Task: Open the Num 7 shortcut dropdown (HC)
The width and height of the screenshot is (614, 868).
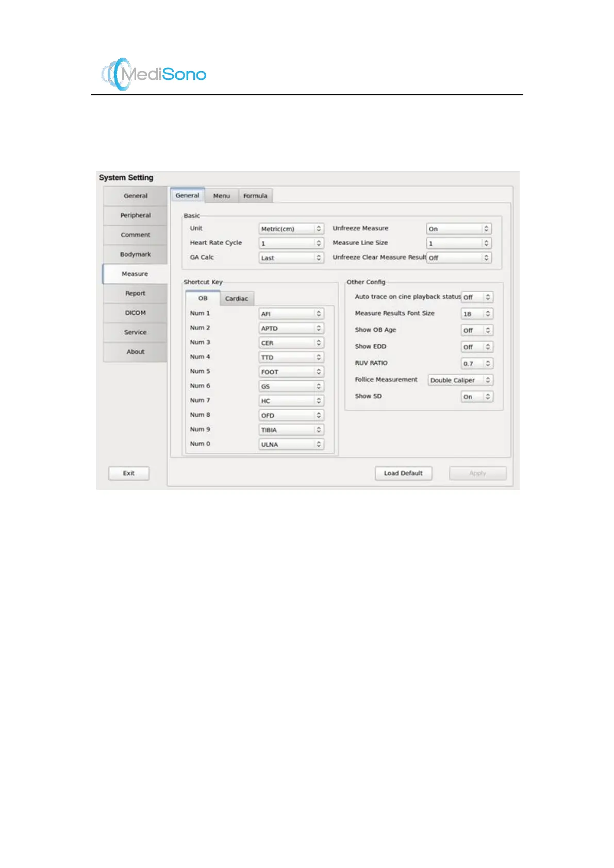Action: tap(291, 401)
